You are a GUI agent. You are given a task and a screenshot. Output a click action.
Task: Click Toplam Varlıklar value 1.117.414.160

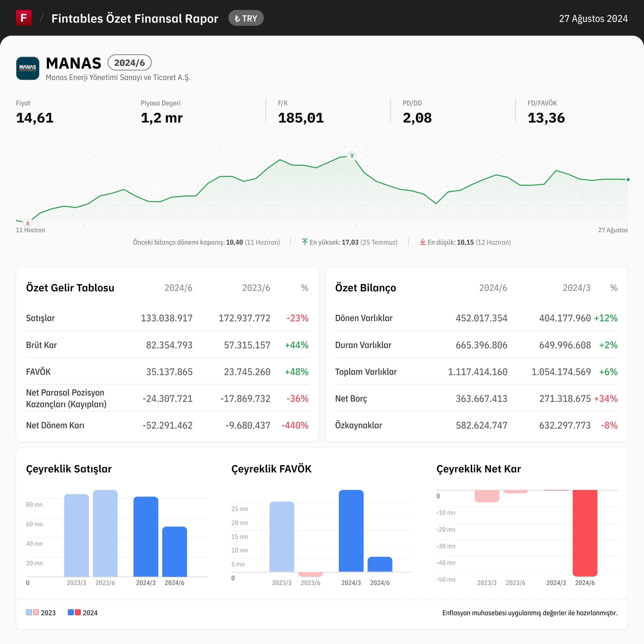point(478,372)
